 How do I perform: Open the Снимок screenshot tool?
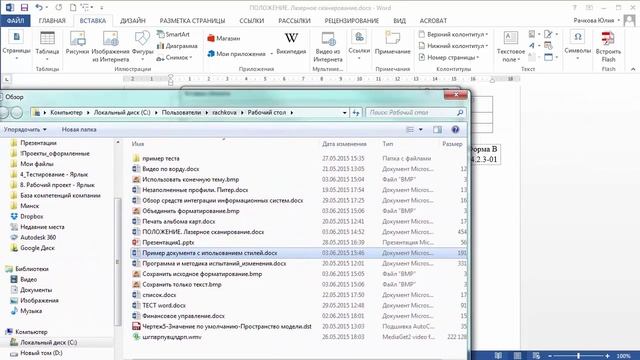click(174, 58)
